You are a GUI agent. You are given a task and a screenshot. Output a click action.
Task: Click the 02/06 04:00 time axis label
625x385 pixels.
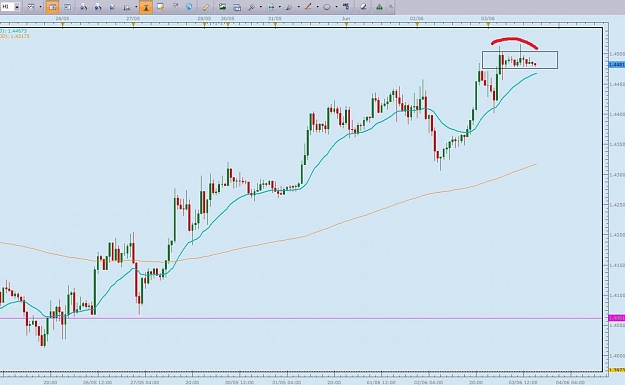pos(428,382)
